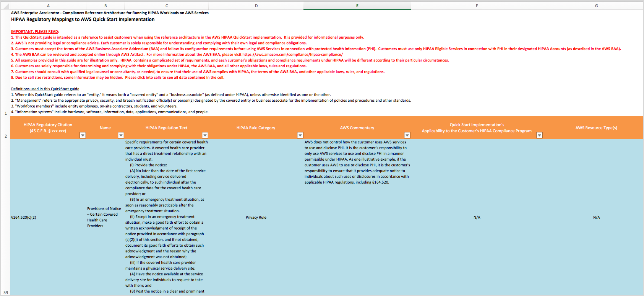The height and width of the screenshot is (296, 644).
Task: Select column F by its header
Action: pyautogui.click(x=477, y=6)
